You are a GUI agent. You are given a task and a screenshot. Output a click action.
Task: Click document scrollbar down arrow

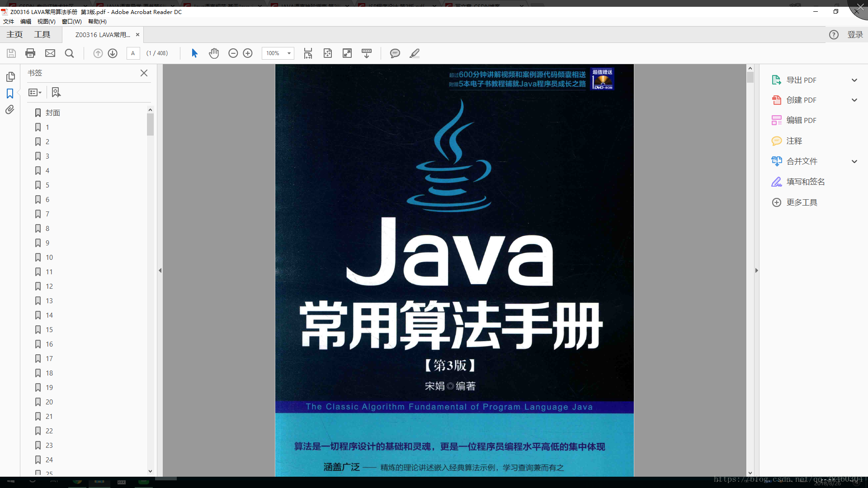750,473
